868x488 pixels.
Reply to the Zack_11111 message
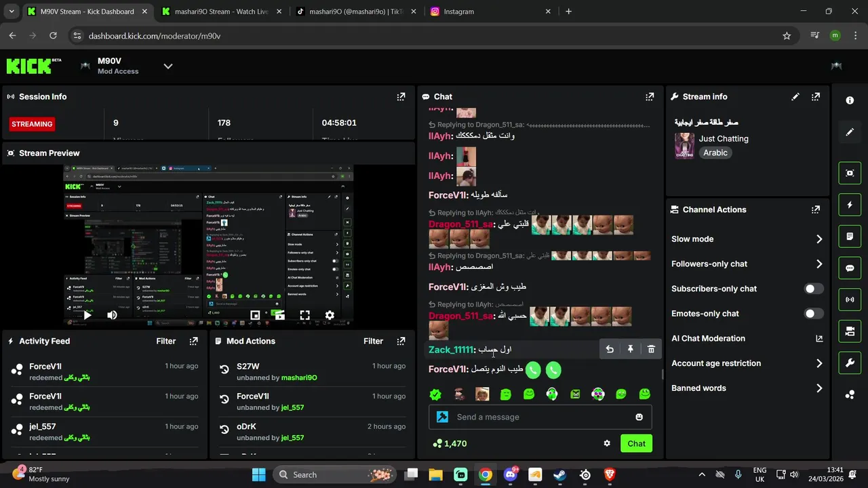pyautogui.click(x=610, y=349)
